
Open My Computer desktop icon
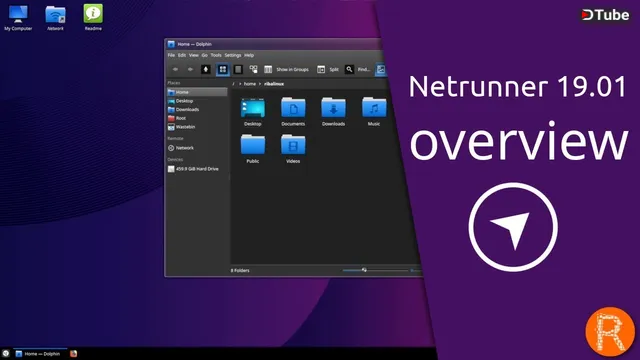point(18,18)
